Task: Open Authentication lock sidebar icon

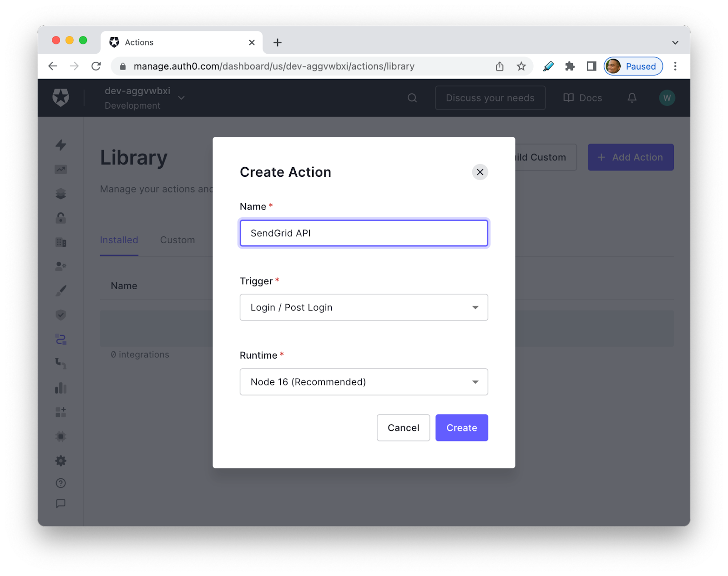Action: (x=61, y=218)
